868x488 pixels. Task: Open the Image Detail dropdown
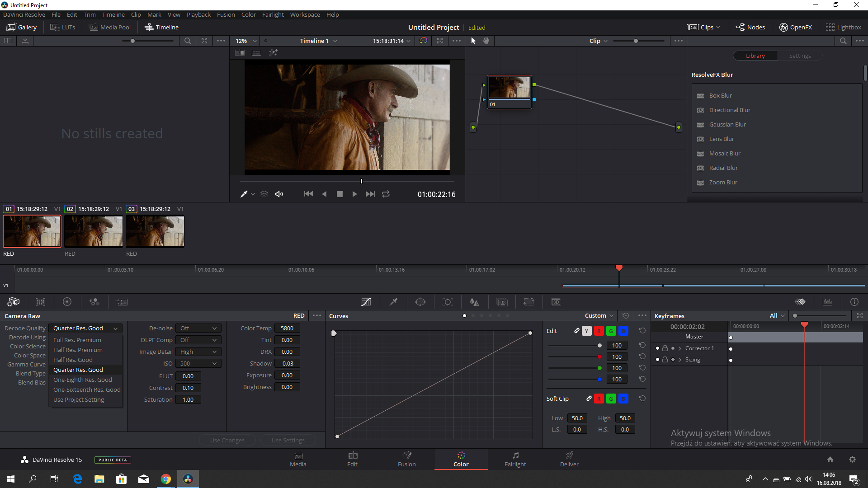198,352
